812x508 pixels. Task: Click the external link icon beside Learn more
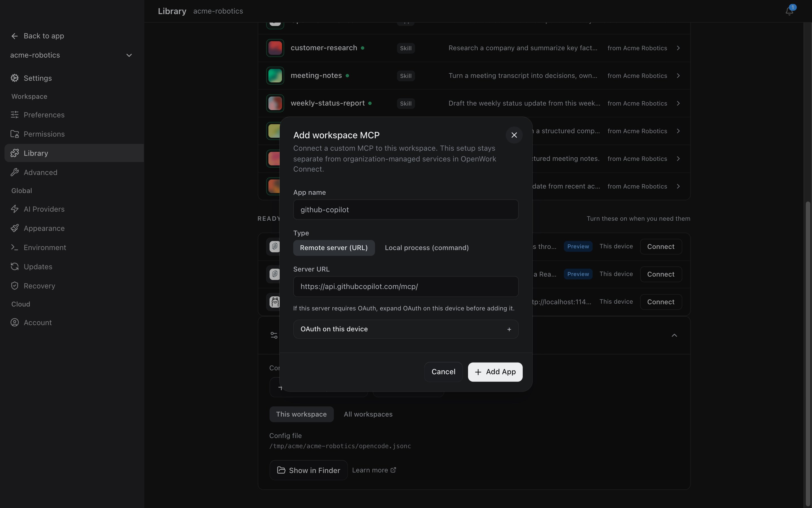(x=393, y=470)
